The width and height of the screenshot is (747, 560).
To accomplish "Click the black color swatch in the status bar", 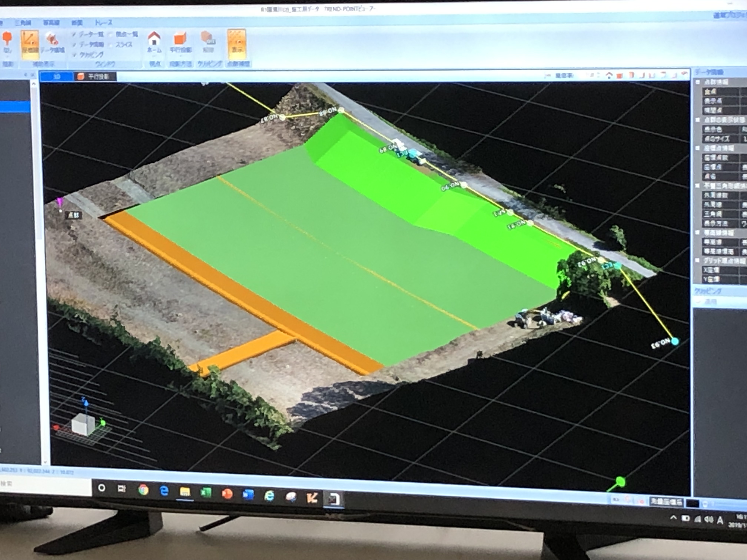I will click(x=693, y=504).
